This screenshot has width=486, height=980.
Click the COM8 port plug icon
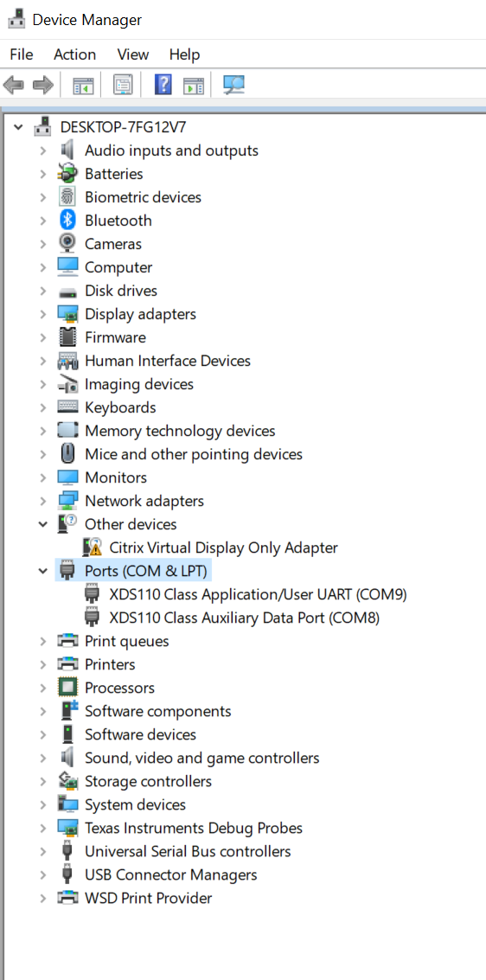92,618
